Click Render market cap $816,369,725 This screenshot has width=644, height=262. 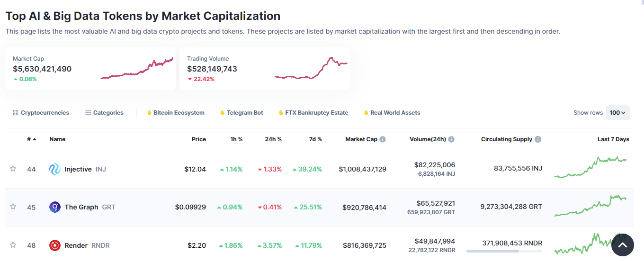[x=365, y=245]
